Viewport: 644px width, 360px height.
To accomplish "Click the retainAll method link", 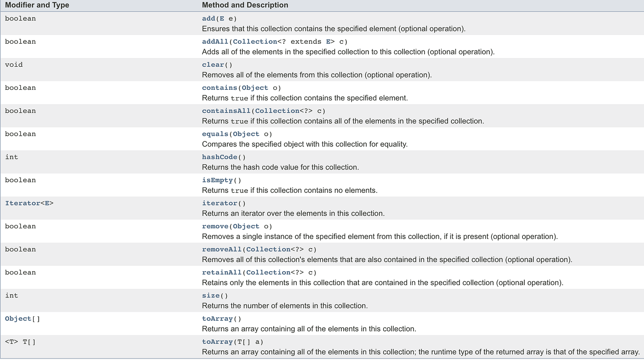I will coord(221,272).
